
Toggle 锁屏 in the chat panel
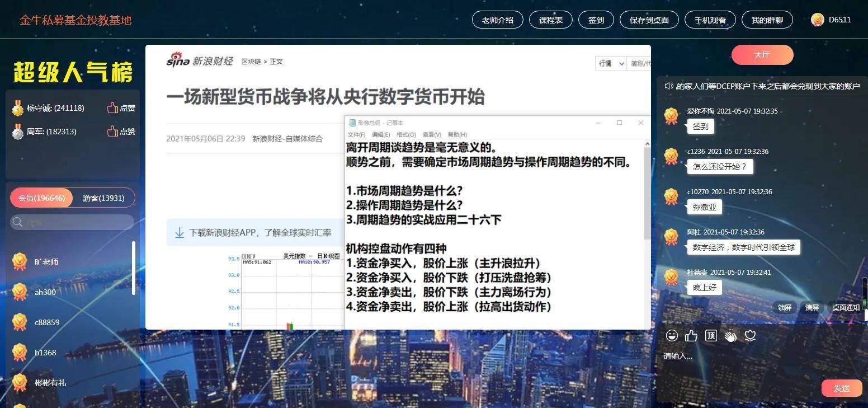[x=784, y=307]
